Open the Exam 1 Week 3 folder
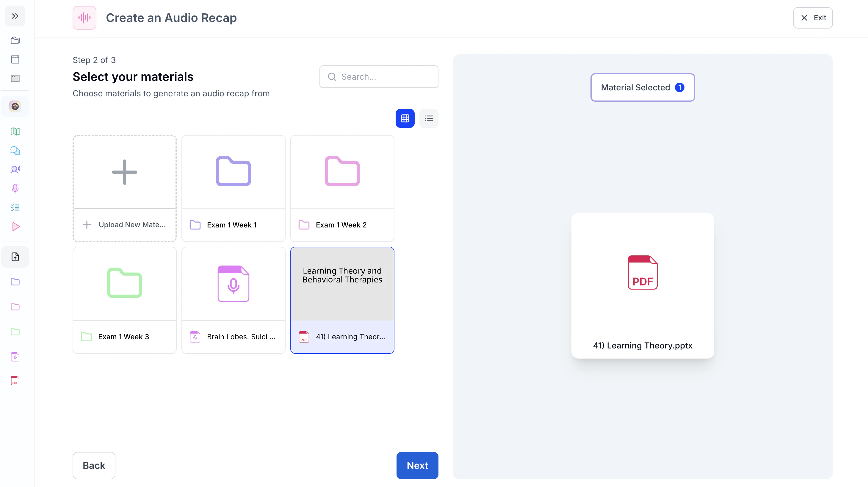 click(124, 300)
